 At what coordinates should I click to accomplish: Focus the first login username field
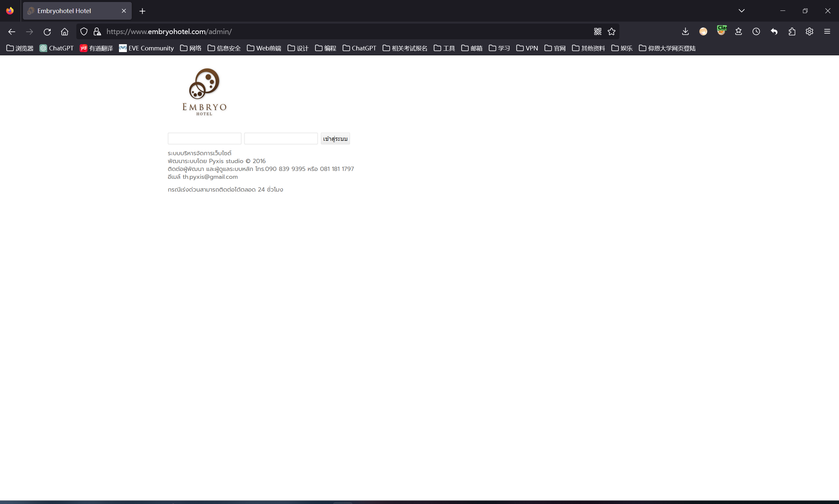coord(205,139)
